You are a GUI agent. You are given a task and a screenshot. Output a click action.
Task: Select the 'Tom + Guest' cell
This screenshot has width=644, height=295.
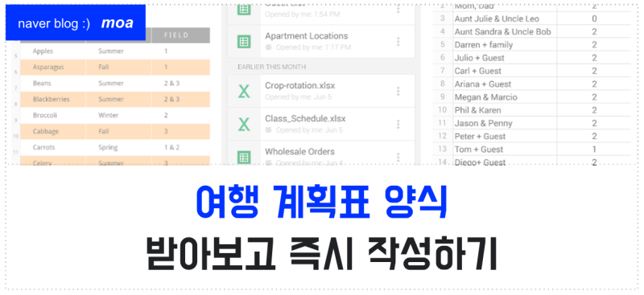[x=505, y=150]
